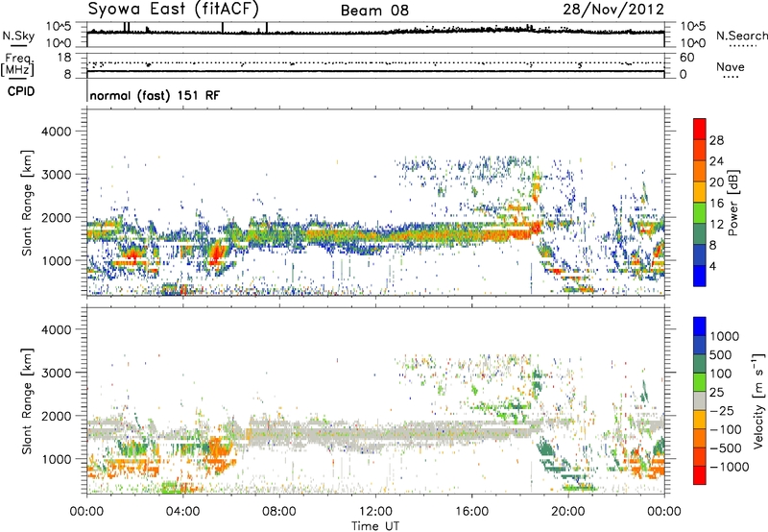Screen dimensions: 768x532
Task: Pick the gray segment of Velocity color bar
Action: 700,400
